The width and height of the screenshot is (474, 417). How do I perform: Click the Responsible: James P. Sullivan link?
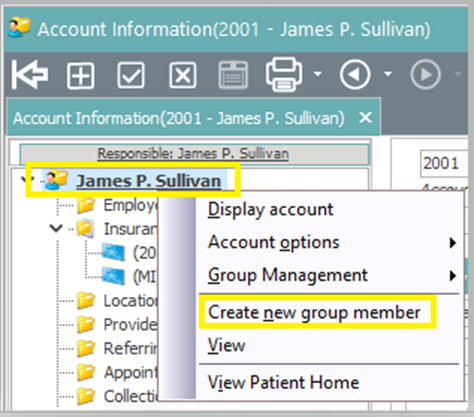(x=193, y=154)
